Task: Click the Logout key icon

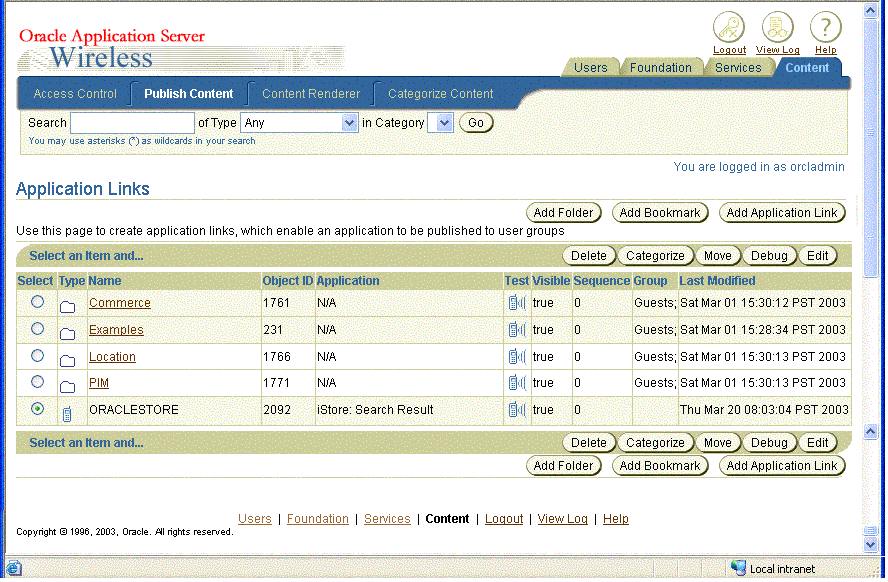Action: [x=729, y=27]
